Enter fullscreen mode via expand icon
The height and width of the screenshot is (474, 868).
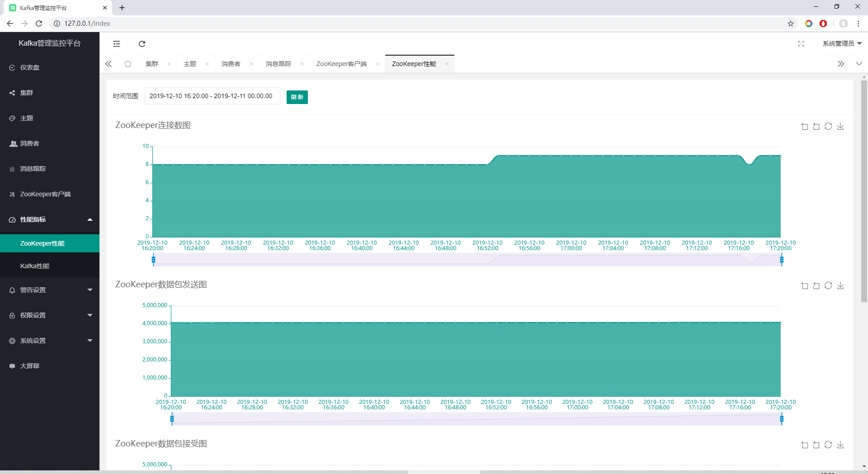click(x=801, y=43)
